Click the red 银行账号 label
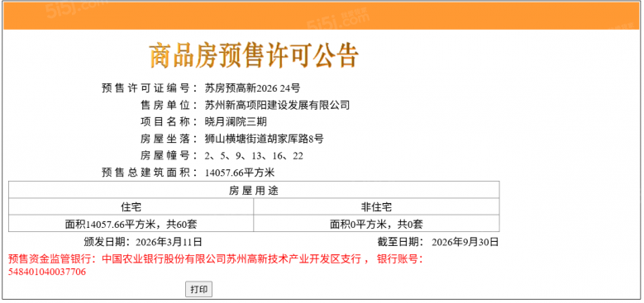Screen dimensions: 644x303 (399, 259)
